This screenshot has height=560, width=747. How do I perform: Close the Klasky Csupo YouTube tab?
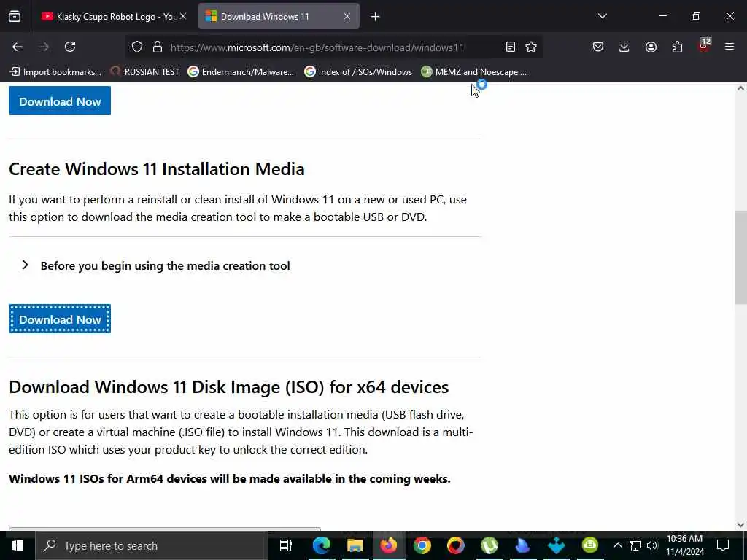(183, 17)
